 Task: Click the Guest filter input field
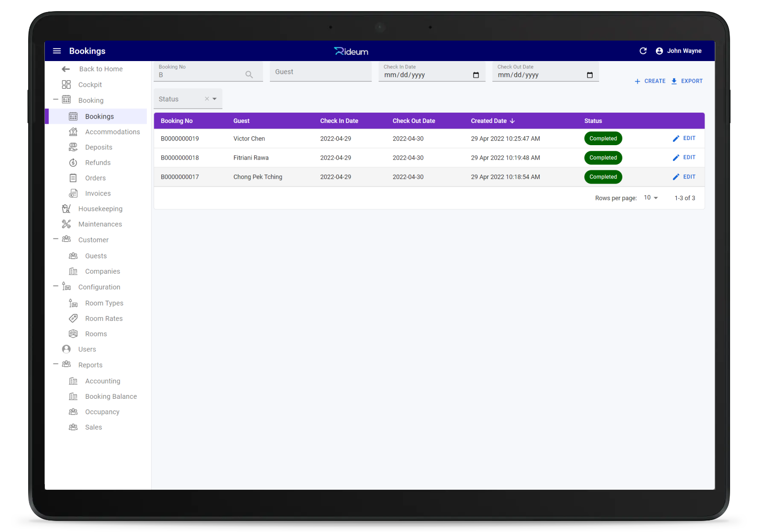point(321,72)
